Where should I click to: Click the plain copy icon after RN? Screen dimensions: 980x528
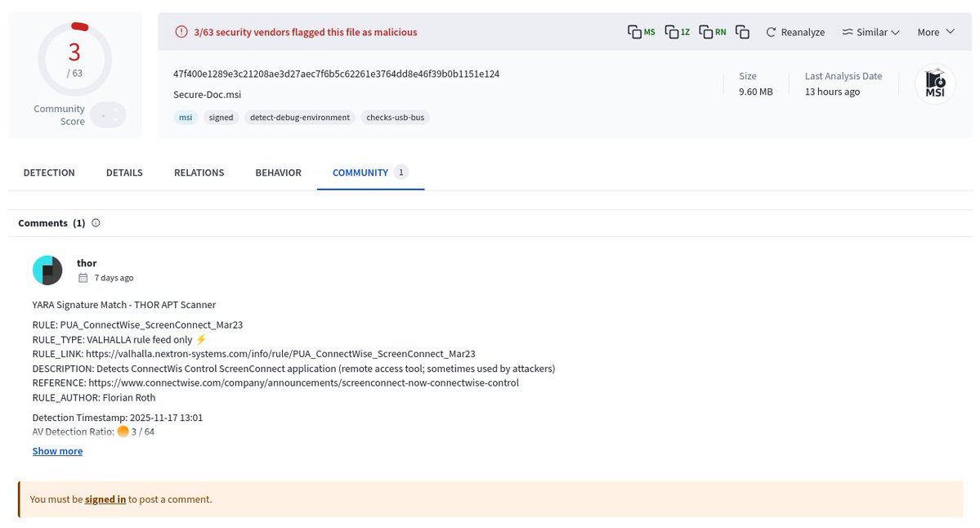pyautogui.click(x=742, y=30)
